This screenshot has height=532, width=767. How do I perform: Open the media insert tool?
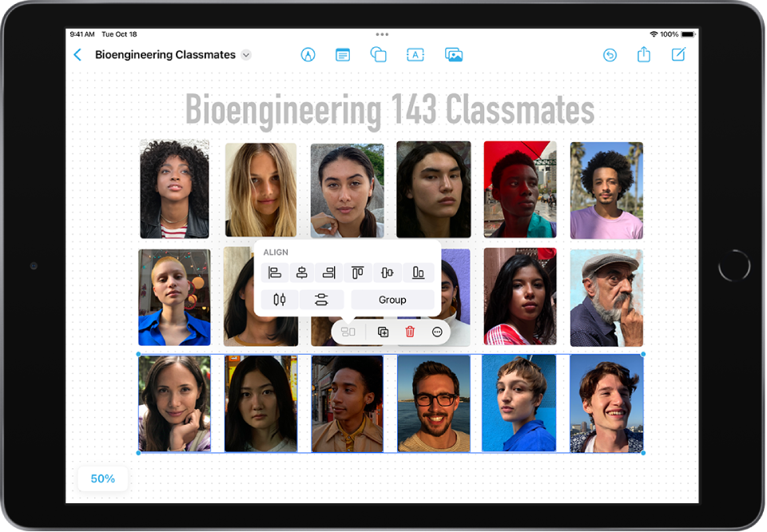click(x=454, y=54)
